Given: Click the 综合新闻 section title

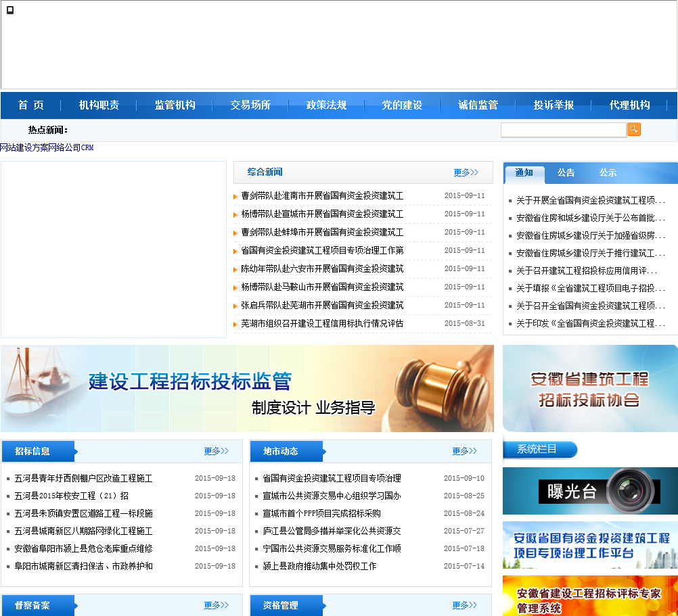Looking at the screenshot, I should tap(265, 172).
